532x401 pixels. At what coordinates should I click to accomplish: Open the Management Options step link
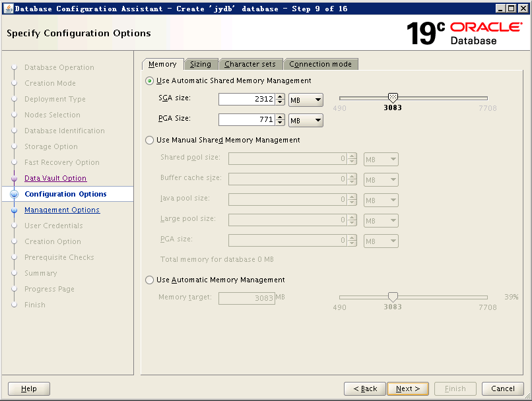(x=62, y=210)
